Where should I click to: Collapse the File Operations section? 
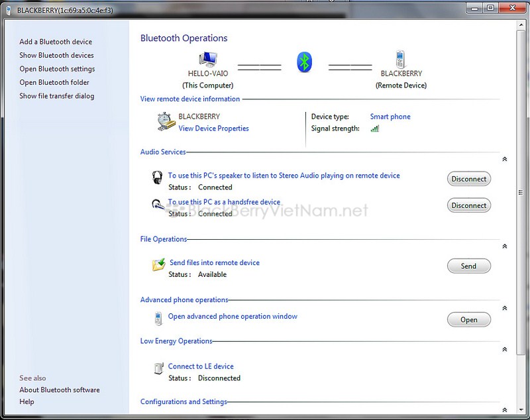pos(505,246)
